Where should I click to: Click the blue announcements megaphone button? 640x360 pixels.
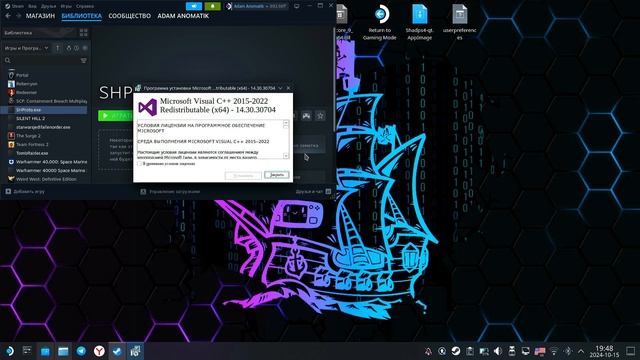pos(194,6)
